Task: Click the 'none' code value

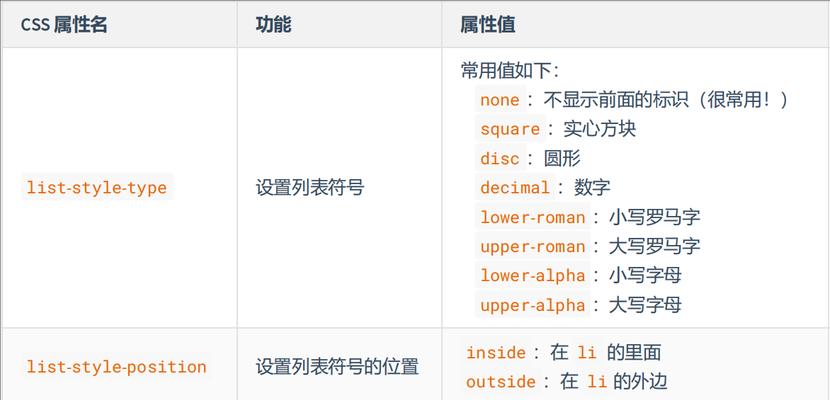Action: (500, 99)
